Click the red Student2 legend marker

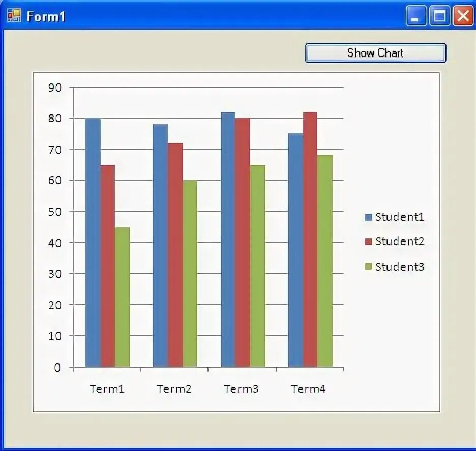[369, 242]
